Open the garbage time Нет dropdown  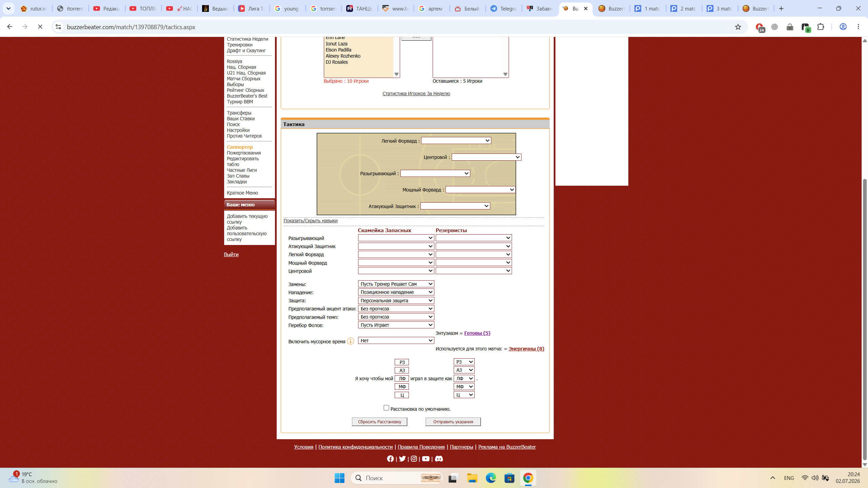(396, 341)
